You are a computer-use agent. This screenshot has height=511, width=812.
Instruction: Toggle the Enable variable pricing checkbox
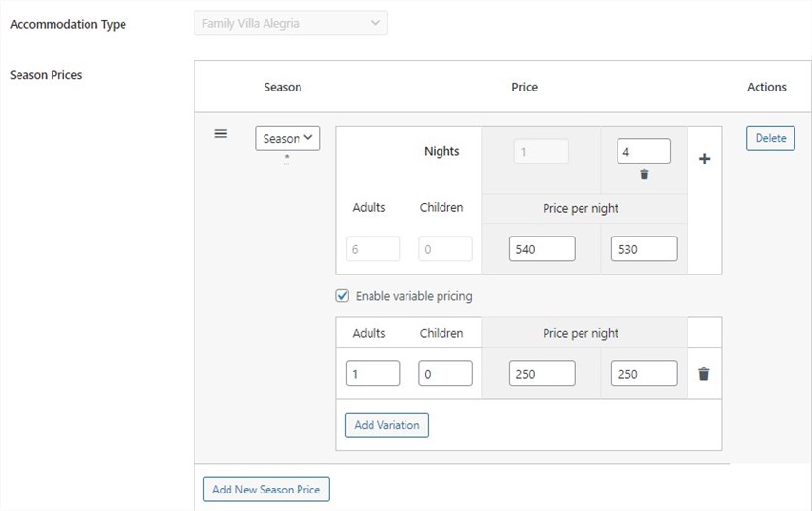pos(342,295)
